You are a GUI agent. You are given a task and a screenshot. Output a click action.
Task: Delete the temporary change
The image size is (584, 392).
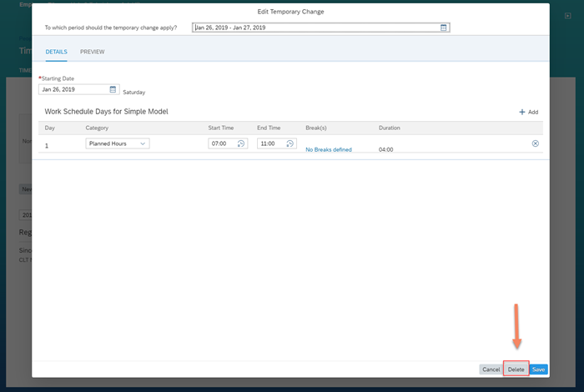coord(516,369)
